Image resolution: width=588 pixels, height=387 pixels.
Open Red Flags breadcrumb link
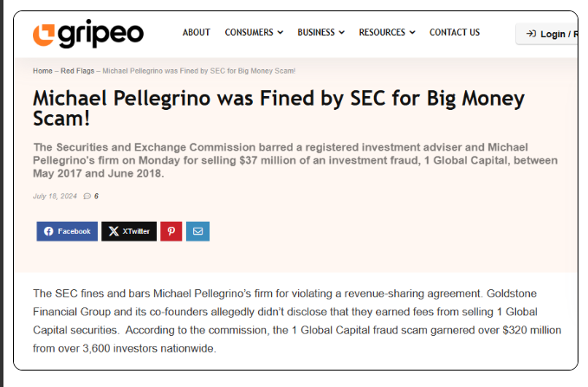77,71
